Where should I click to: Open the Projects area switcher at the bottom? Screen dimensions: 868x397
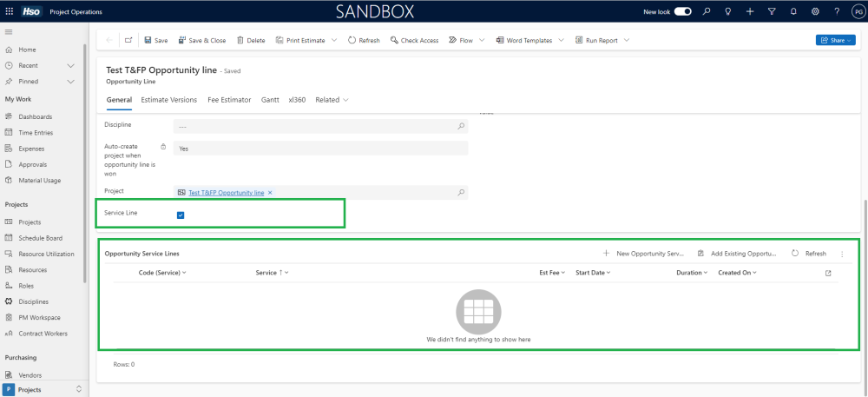44,390
